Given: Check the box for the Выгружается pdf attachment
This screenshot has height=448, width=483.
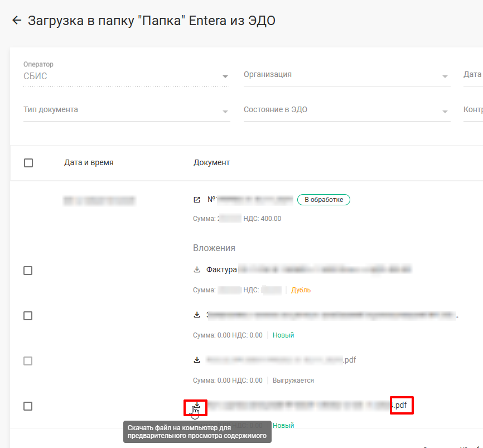Looking at the screenshot, I should [x=28, y=361].
